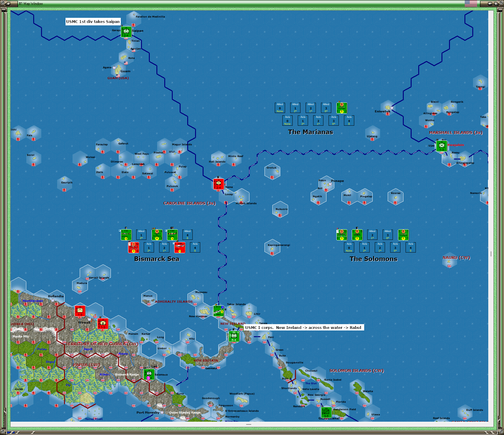The height and width of the screenshot is (435, 504).
Task: Click the 'MARSHALL ISLANDS (Ja)' label
Action: (x=456, y=133)
